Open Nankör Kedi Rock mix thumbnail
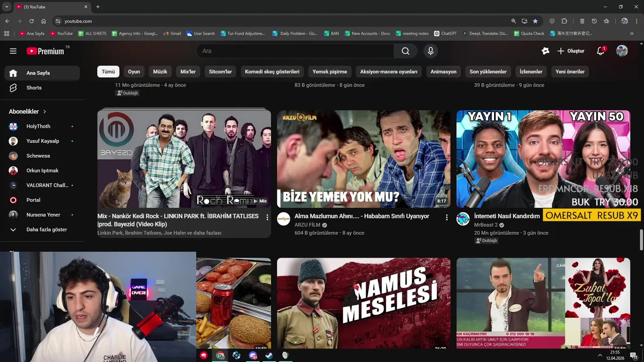644x362 pixels. pyautogui.click(x=184, y=159)
